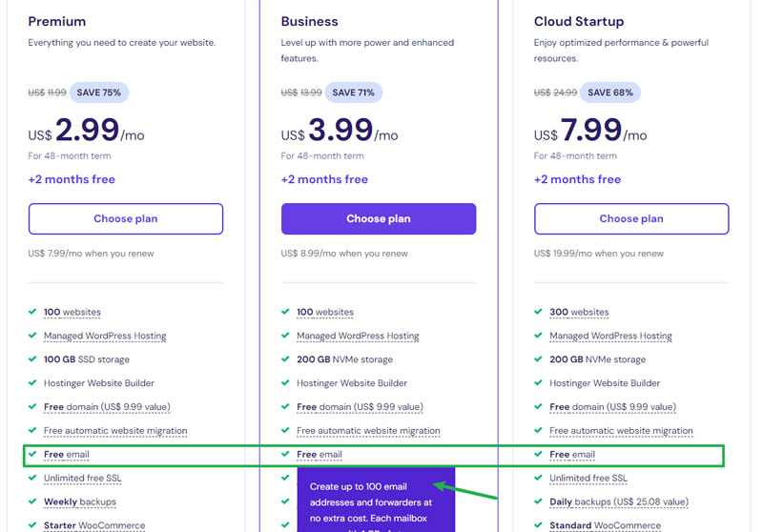763x532 pixels.
Task: Click the Cloud Startup plan heading
Action: click(x=579, y=21)
